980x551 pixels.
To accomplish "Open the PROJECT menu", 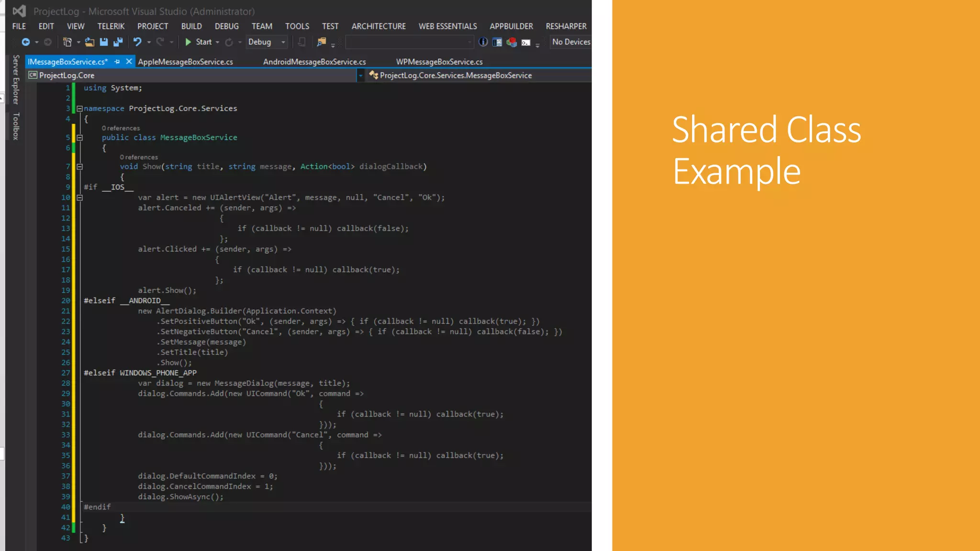I will point(153,26).
